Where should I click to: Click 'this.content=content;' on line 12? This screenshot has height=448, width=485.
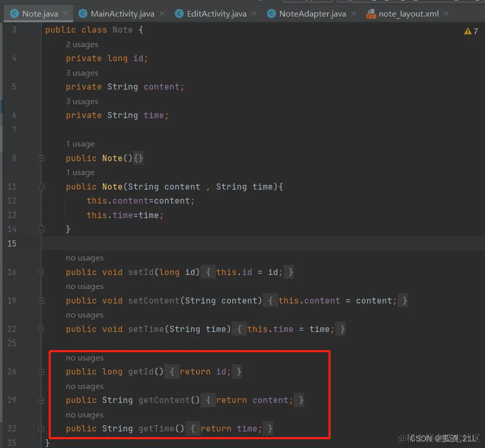[x=141, y=201]
